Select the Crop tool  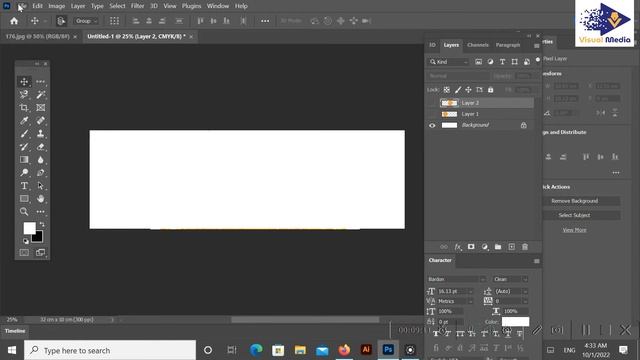[24, 108]
